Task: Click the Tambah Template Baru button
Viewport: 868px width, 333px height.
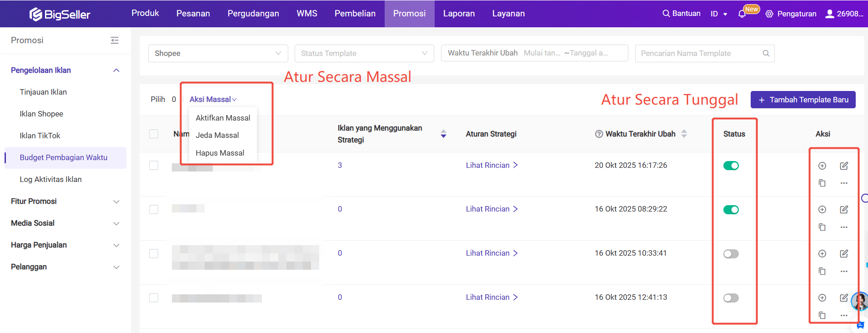Action: pyautogui.click(x=803, y=100)
